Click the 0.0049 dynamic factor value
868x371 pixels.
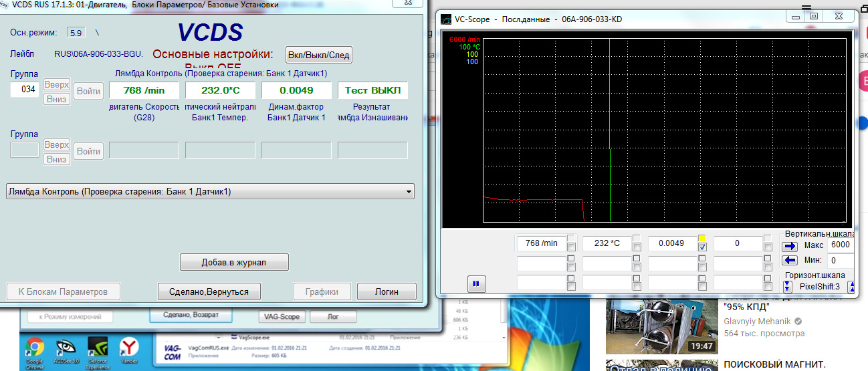tap(296, 90)
